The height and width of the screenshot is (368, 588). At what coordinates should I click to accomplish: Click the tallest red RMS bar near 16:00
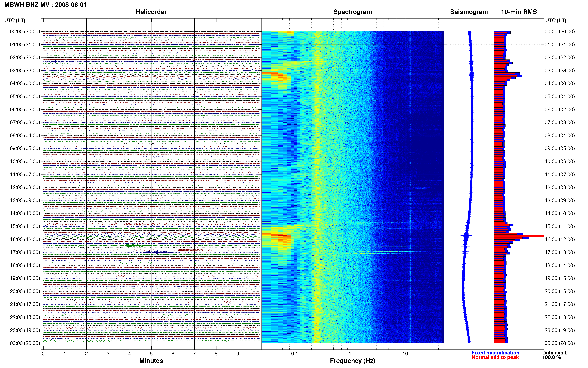(519, 236)
